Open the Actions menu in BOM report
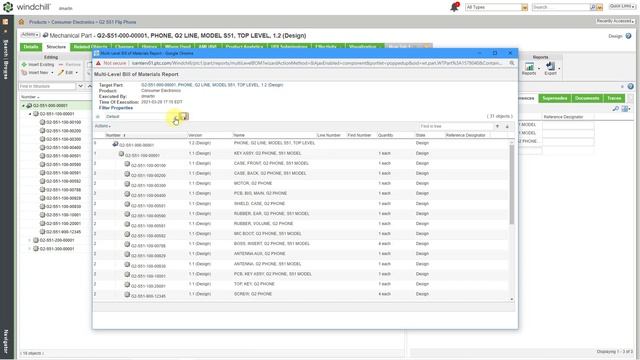 (x=103, y=126)
